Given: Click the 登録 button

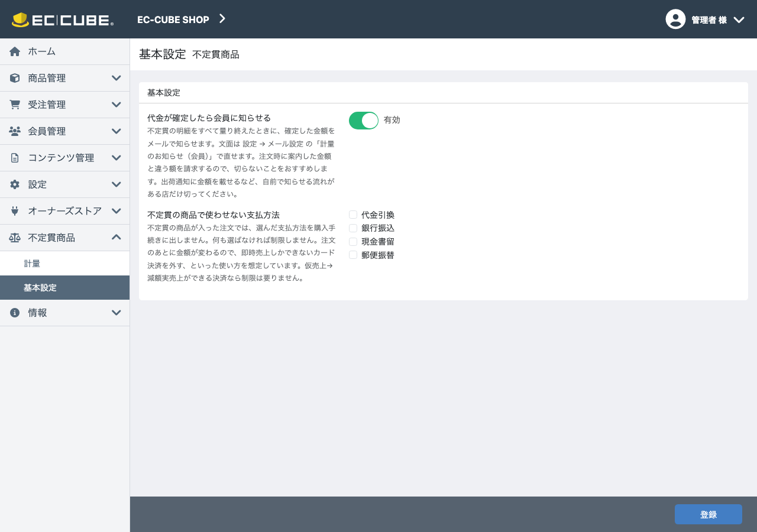Looking at the screenshot, I should (x=708, y=514).
